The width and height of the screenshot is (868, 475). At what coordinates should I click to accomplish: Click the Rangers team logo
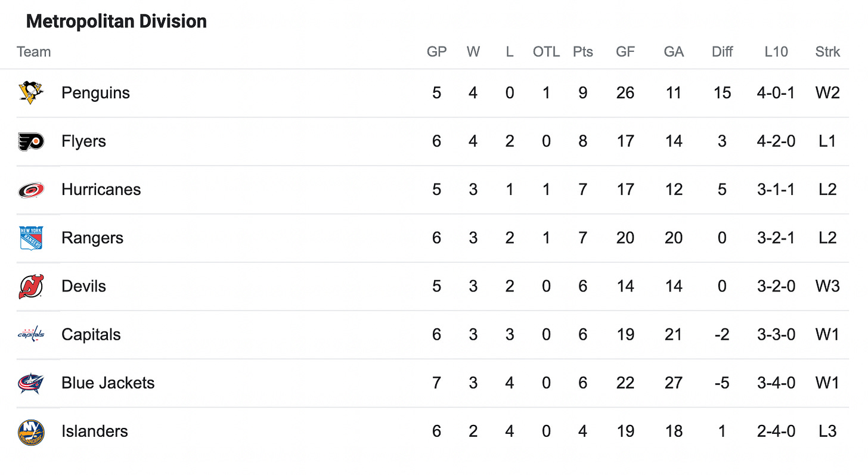coord(31,238)
